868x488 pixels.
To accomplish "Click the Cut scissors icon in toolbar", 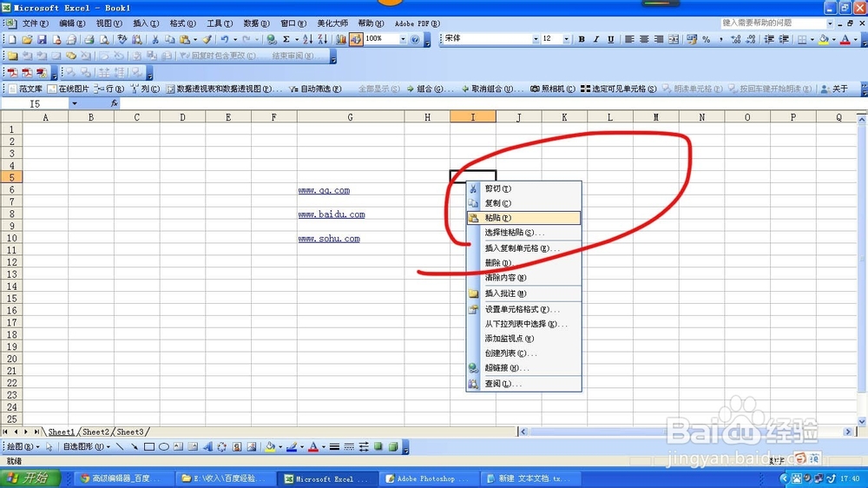I will 155,39.
